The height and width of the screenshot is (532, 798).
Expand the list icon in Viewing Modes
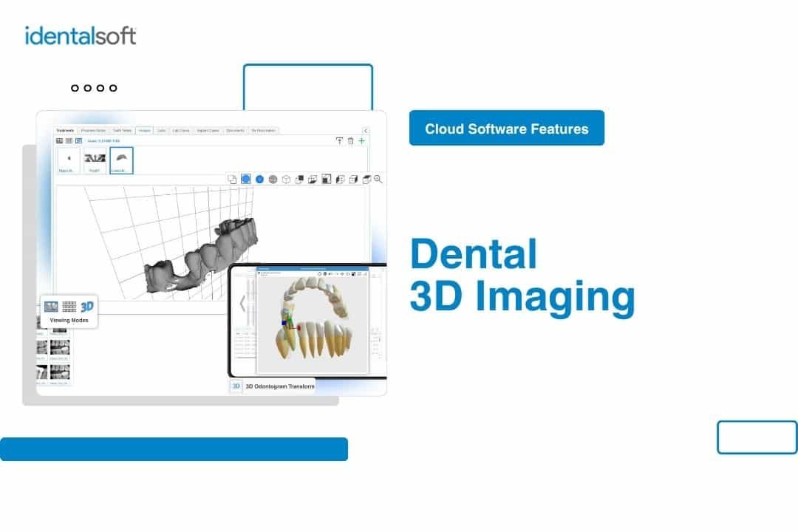click(50, 305)
